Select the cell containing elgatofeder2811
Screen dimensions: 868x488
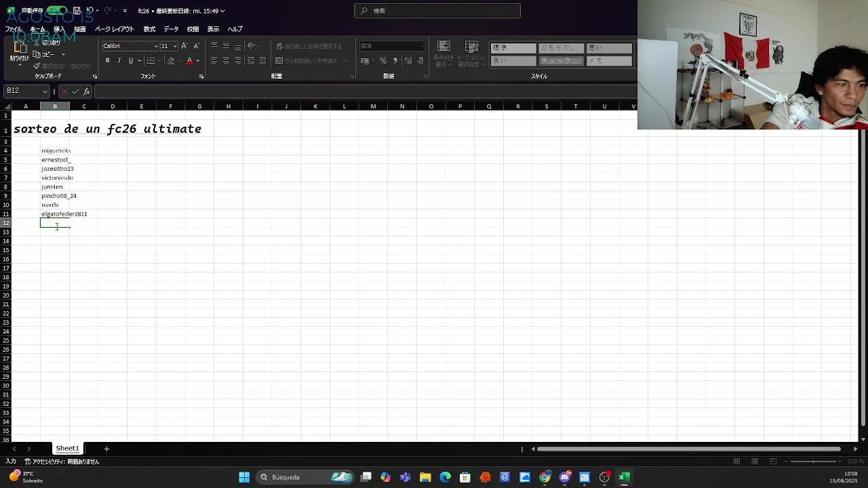coord(55,214)
